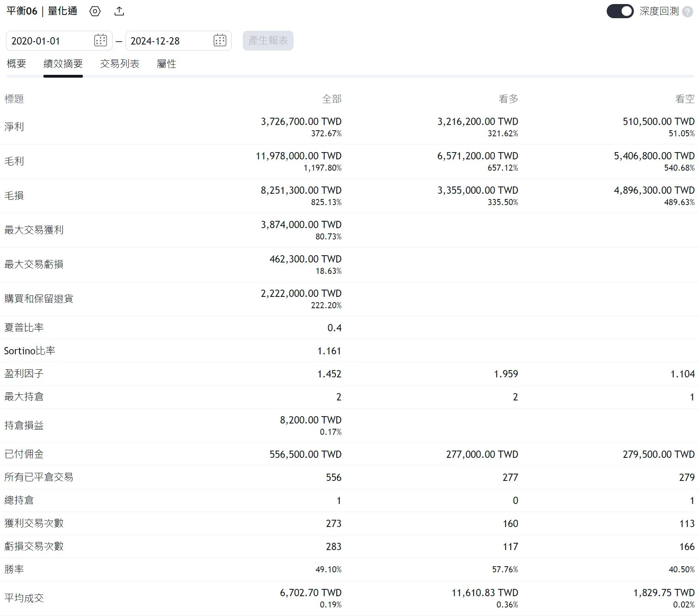This screenshot has width=699, height=616.
Task: Click value 462,300.00 TWD
Action: tap(306, 259)
